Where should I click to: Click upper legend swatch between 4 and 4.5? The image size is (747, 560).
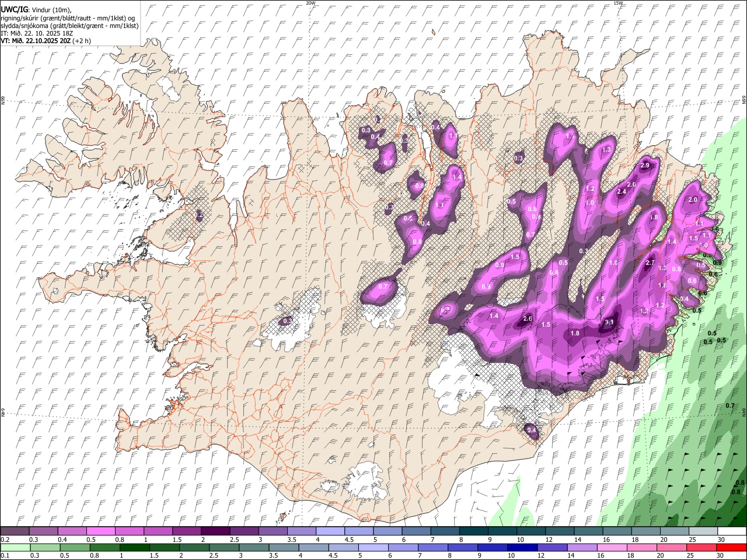(x=330, y=531)
